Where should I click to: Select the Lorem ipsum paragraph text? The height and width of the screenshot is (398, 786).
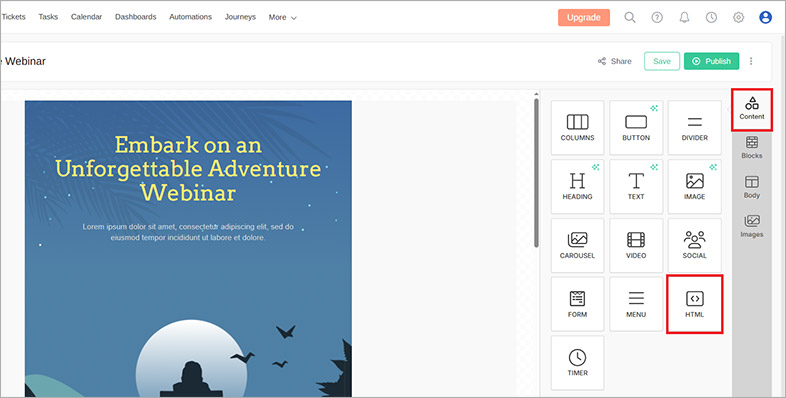point(188,232)
